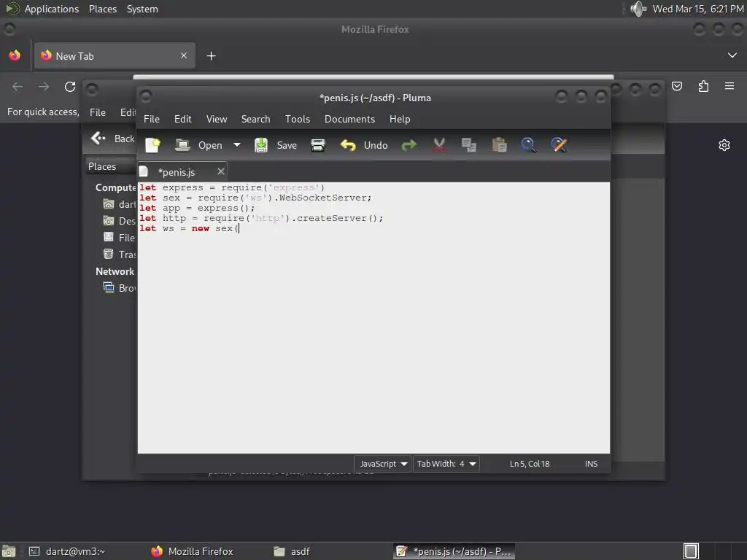Click the 'createServer' text in the code
747x560 pixels.
[332, 218]
